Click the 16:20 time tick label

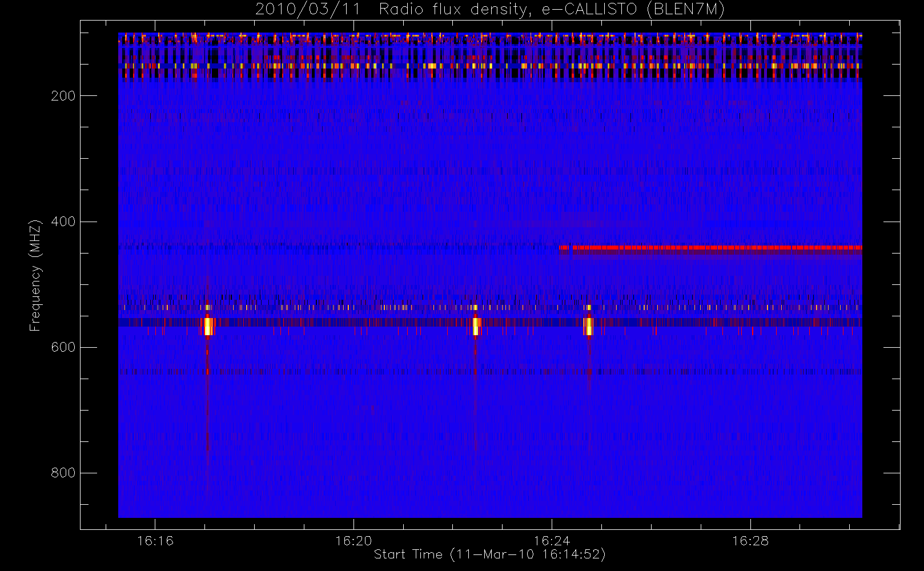click(x=353, y=540)
